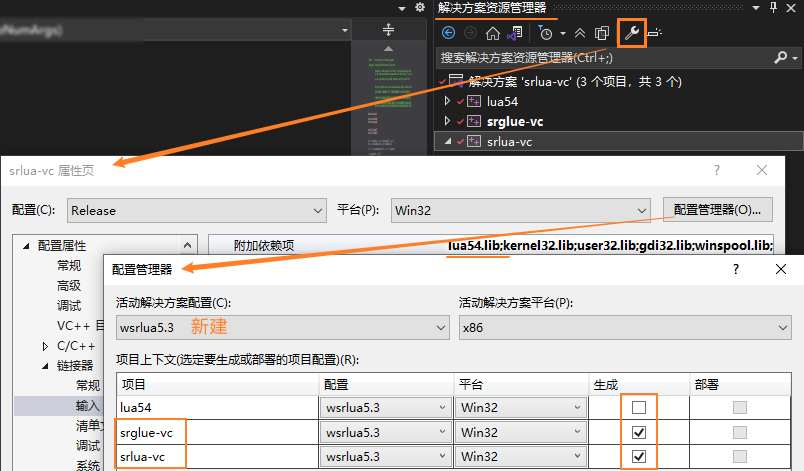Close the Solution Explorer panel
The height and width of the screenshot is (471, 804).
tap(791, 8)
